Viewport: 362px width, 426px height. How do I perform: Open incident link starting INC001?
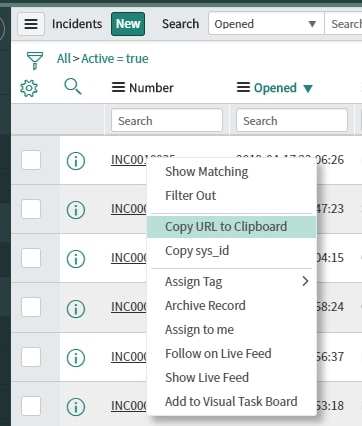129,160
